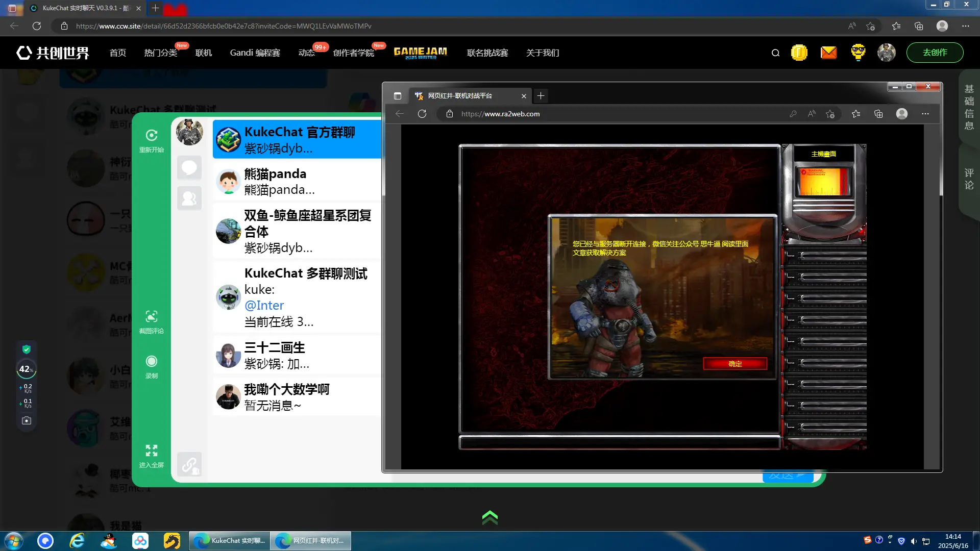Viewport: 980px width, 551px height.
Task: Open 热门分类 nav menu
Action: (160, 53)
